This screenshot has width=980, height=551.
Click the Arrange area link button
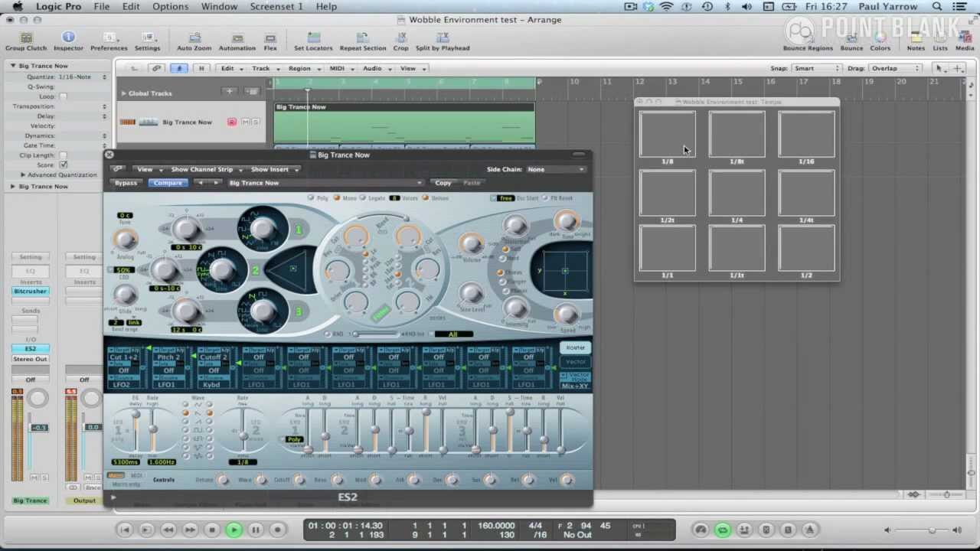(x=157, y=68)
